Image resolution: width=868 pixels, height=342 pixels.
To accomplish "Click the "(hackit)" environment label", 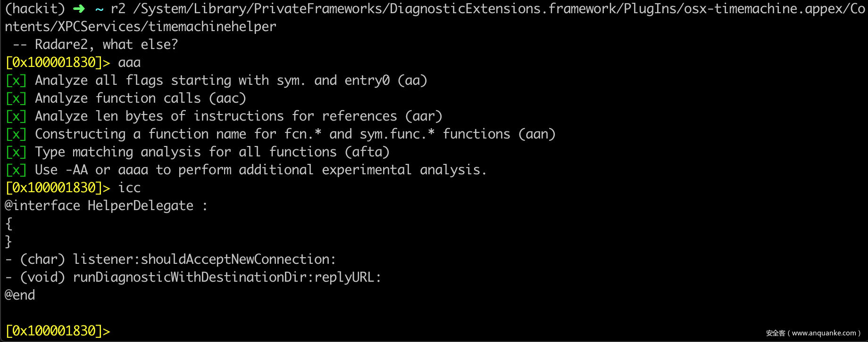I will (x=35, y=9).
